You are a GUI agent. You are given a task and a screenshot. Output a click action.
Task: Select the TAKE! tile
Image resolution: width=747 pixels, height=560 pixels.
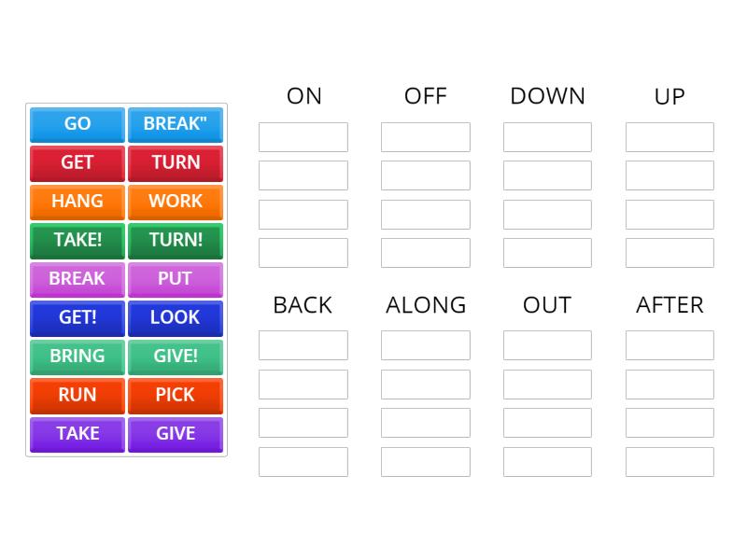[77, 240]
